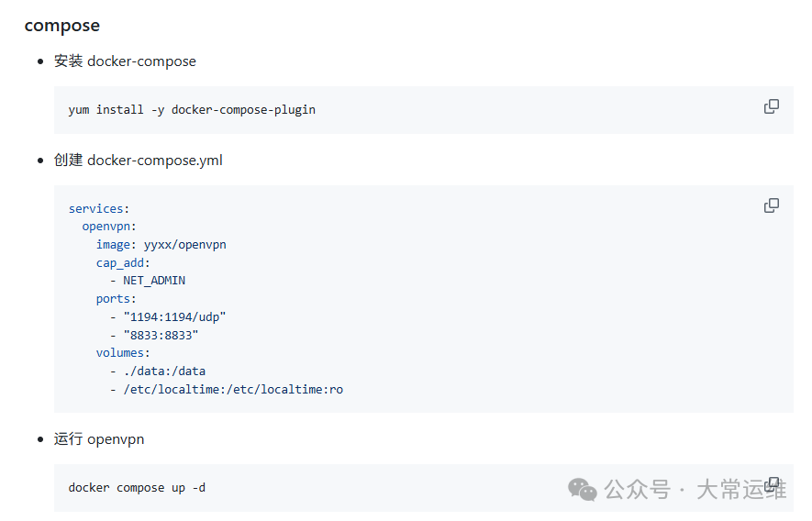This screenshot has height=521, width=812.
Task: Click the ./data:/data volume entry
Action: (x=164, y=371)
